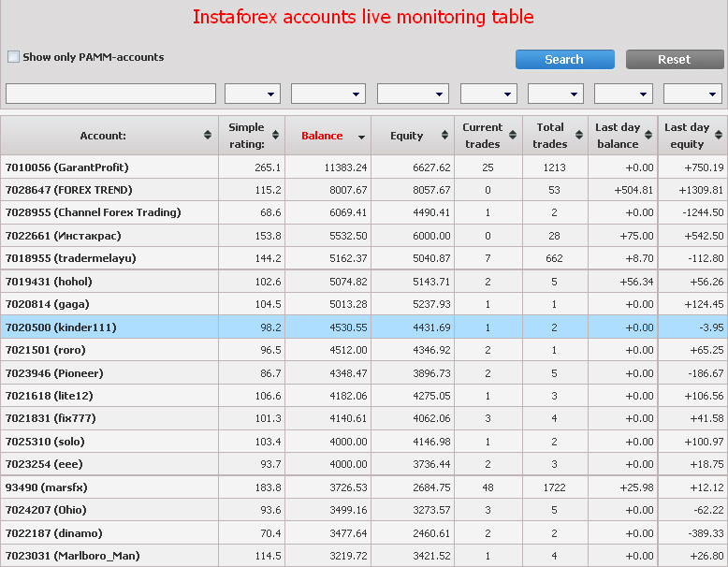Enable Show only PAMM-accounts checkbox
This screenshot has height=567, width=728.
tap(13, 57)
